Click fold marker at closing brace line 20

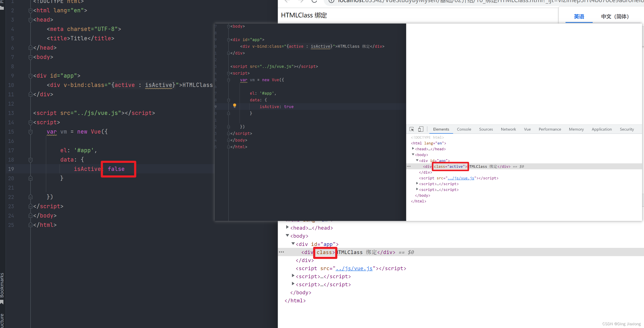pyautogui.click(x=31, y=178)
